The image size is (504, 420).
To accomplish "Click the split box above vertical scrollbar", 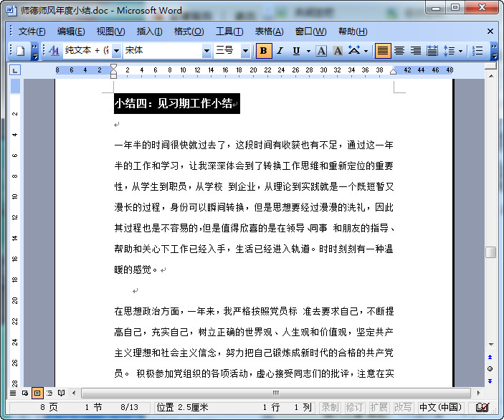I will 491,66.
